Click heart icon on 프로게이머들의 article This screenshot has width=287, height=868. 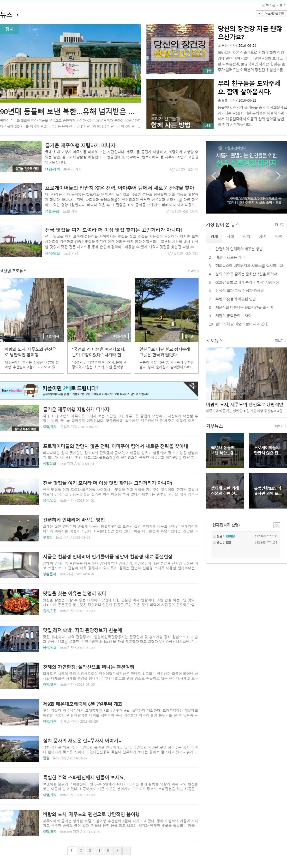[168, 212]
